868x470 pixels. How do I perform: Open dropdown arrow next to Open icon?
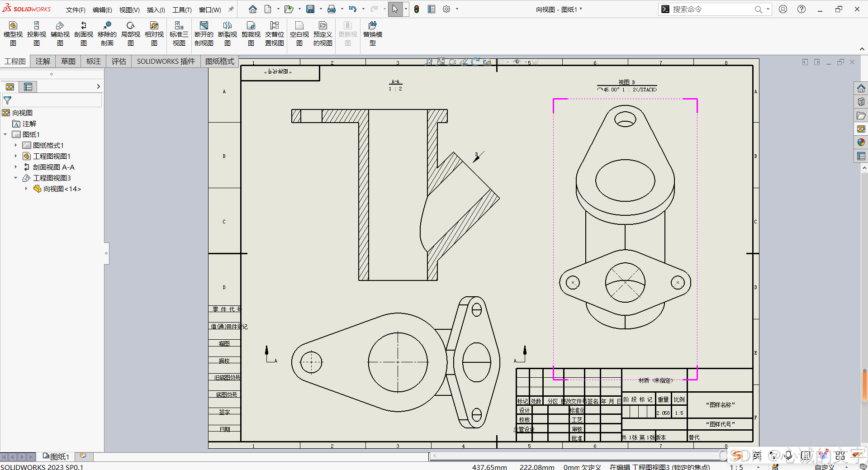(299, 9)
